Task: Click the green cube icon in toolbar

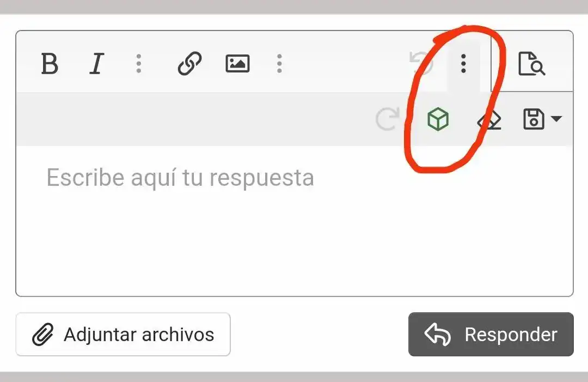Action: (438, 119)
